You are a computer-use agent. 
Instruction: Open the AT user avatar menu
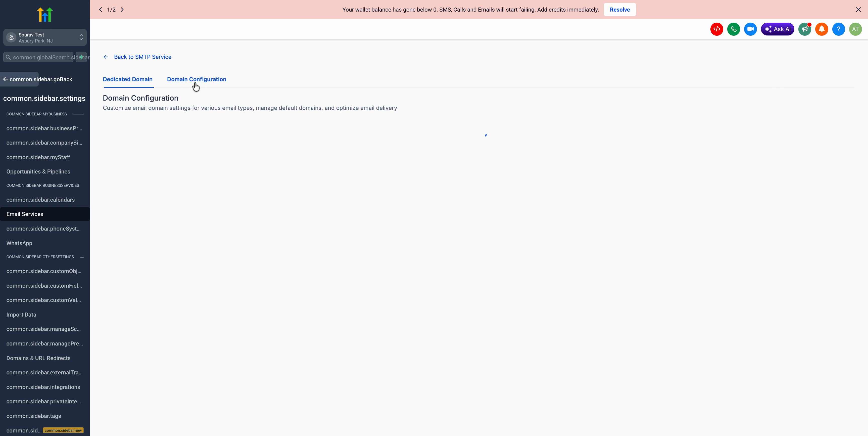855,29
